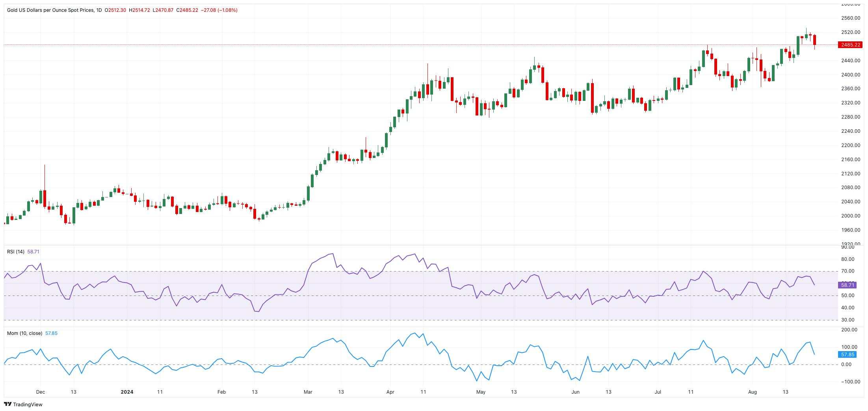Viewport: 868px width, 411px height.
Task: Click the blue 57.85 momentum axis tag
Action: tap(848, 355)
